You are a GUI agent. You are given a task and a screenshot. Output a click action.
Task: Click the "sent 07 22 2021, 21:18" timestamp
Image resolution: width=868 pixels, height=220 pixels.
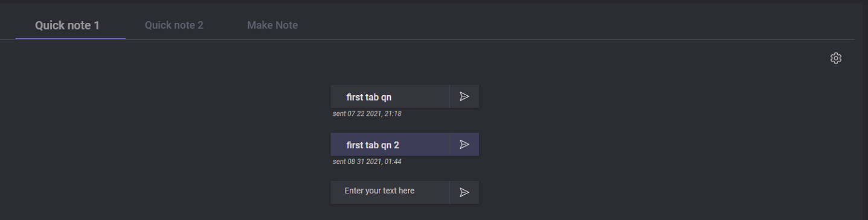(367, 113)
